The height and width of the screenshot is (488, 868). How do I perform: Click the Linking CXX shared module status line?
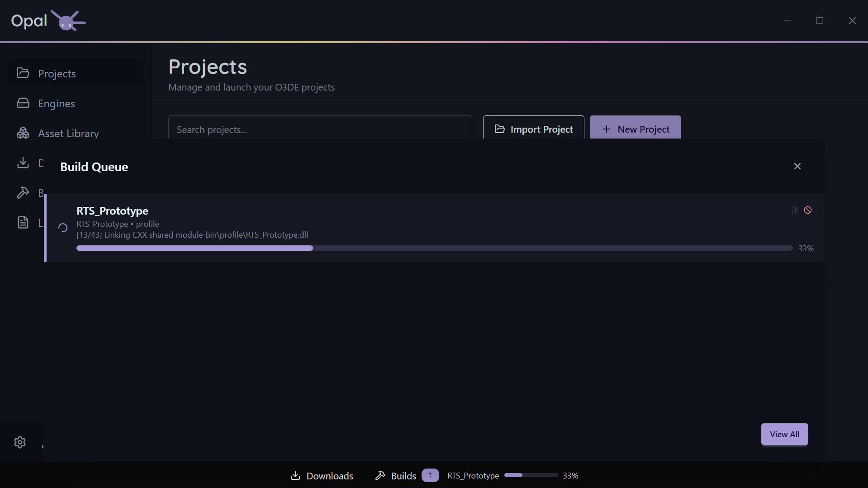[x=192, y=235]
